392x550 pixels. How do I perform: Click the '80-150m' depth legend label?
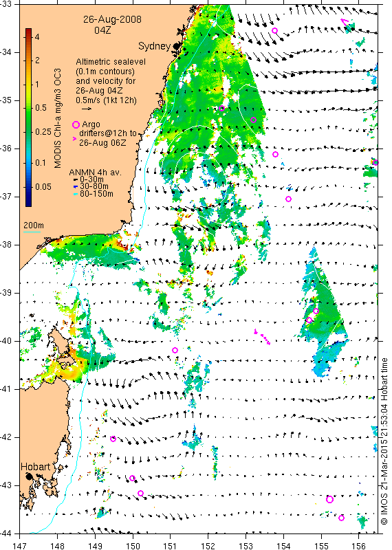pyautogui.click(x=96, y=194)
